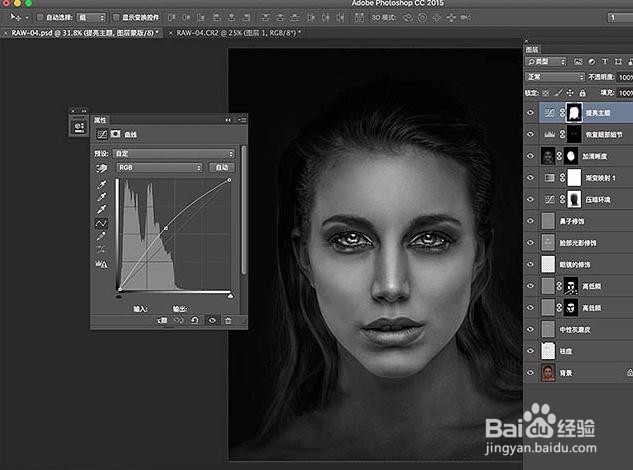Viewport: 633px width, 470px height.
Task: Filter layers by shape layer icon
Action: click(618, 62)
